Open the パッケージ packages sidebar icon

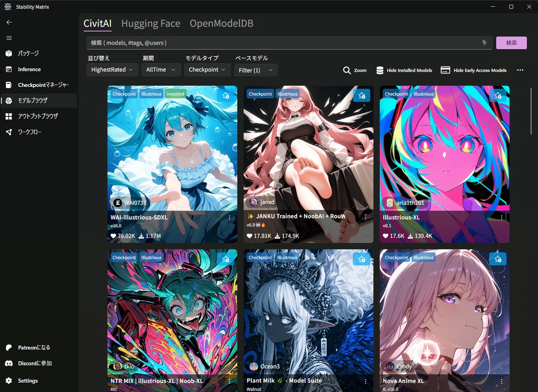click(x=9, y=53)
